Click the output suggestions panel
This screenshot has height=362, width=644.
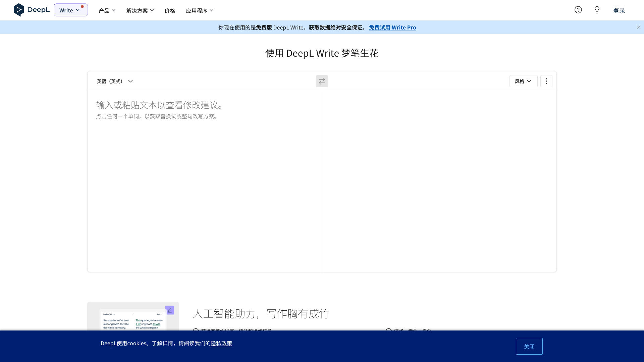pos(439,181)
